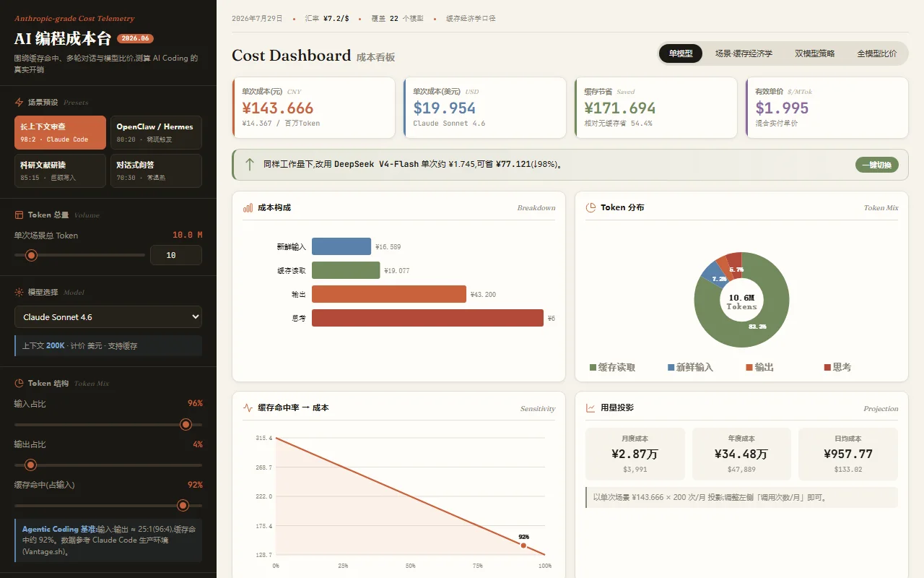Click the 新鲜输入 legend swatch
This screenshot has width=924, height=578.
coord(671,368)
